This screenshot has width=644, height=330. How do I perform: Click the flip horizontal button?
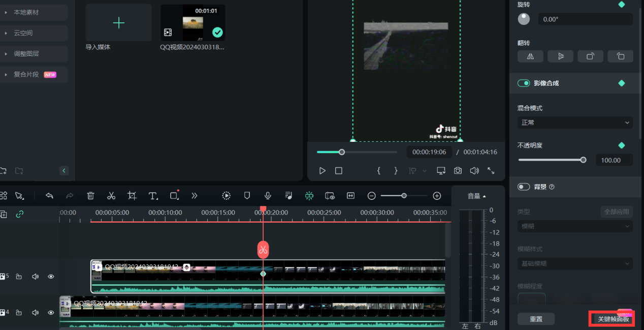pos(530,56)
